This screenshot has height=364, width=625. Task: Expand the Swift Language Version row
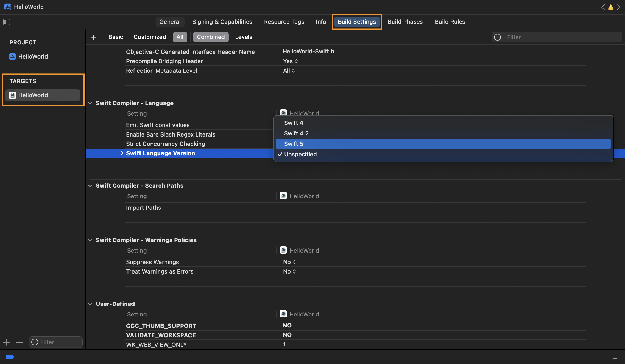pyautogui.click(x=122, y=153)
